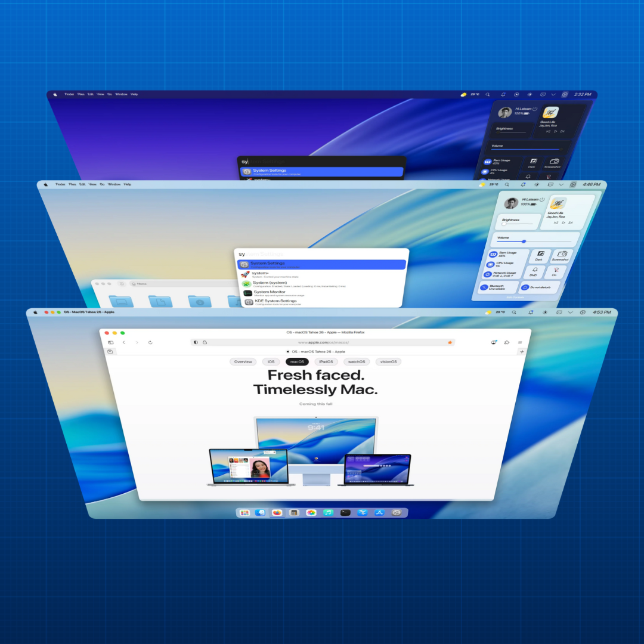Image resolution: width=644 pixels, height=644 pixels.
Task: Open Music app in the dock
Action: pos(328,513)
